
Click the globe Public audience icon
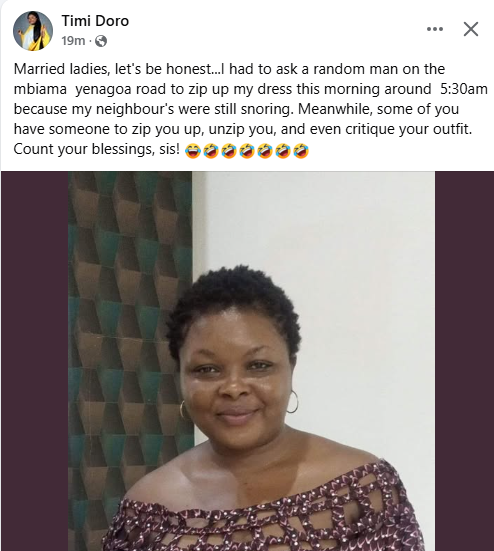101,41
